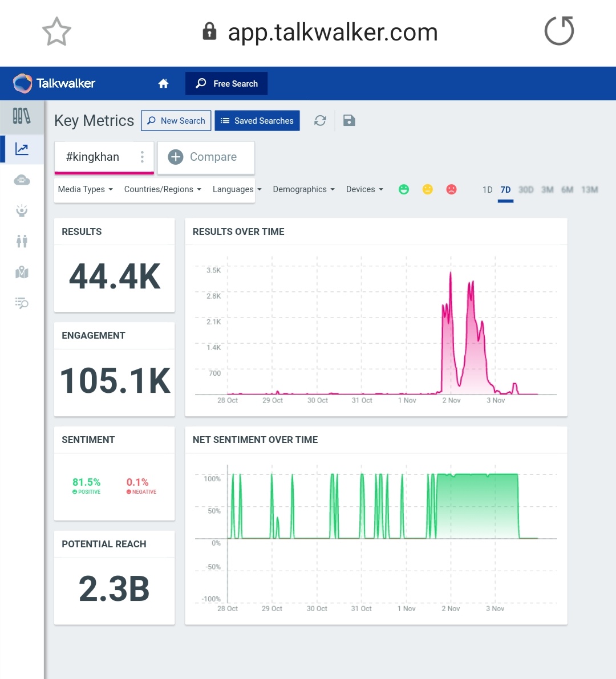The width and height of the screenshot is (616, 679).
Task: Expand the Languages dropdown filter
Action: coord(237,189)
